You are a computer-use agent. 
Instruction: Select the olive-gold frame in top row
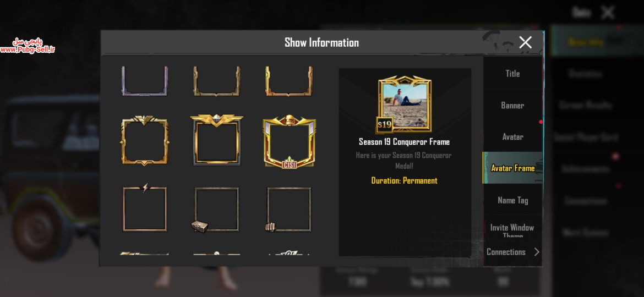(216, 81)
